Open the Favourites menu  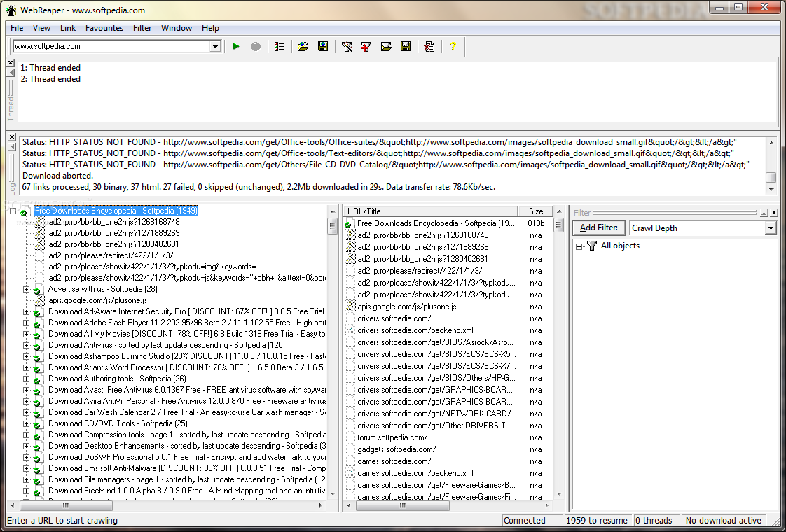pos(104,28)
